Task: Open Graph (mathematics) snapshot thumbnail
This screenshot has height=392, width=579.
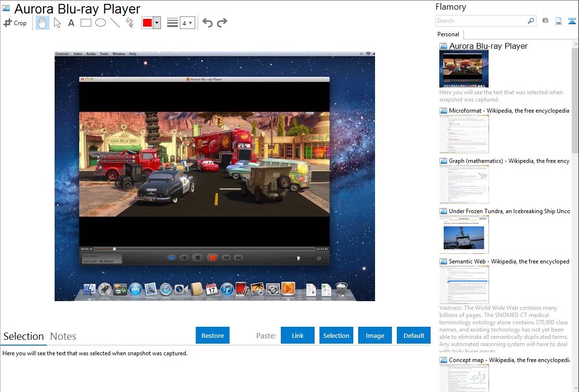Action: [464, 184]
